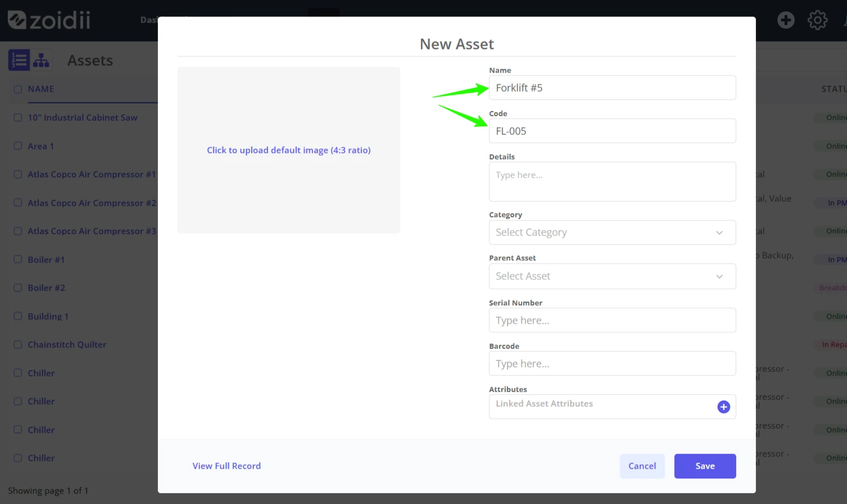Save the new asset

click(x=705, y=466)
